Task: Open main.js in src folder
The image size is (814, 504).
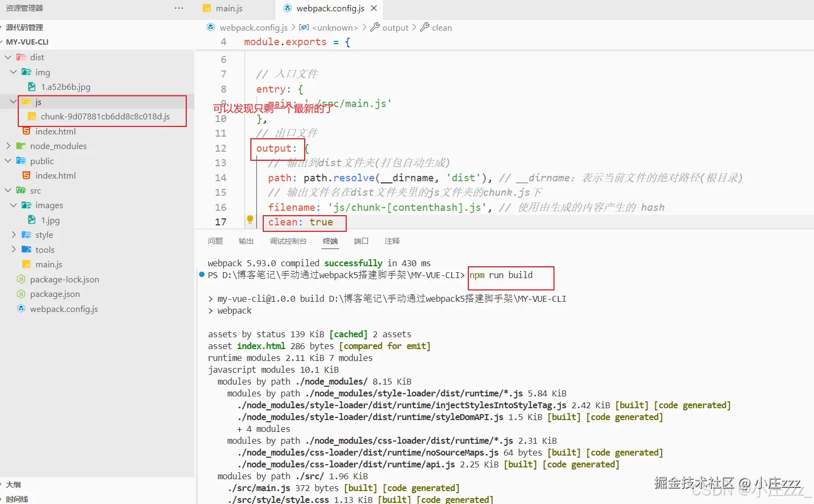Action: 48,264
